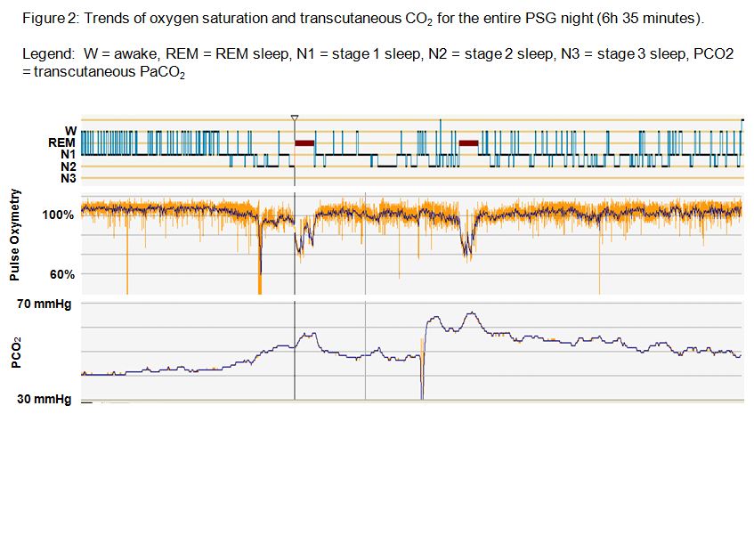Screen dimensions: 754x560
Task: Click the 100% oximetry axis label
Action: coord(58,215)
